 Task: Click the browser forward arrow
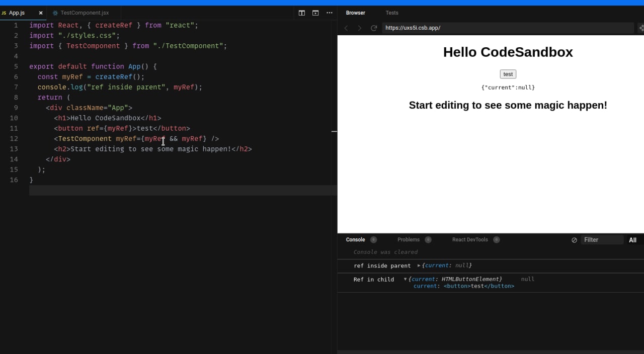click(x=359, y=28)
